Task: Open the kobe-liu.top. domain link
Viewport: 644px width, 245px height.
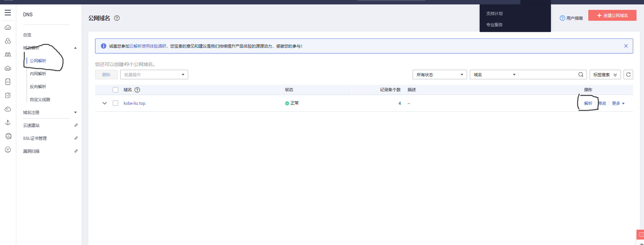Action: coord(135,103)
